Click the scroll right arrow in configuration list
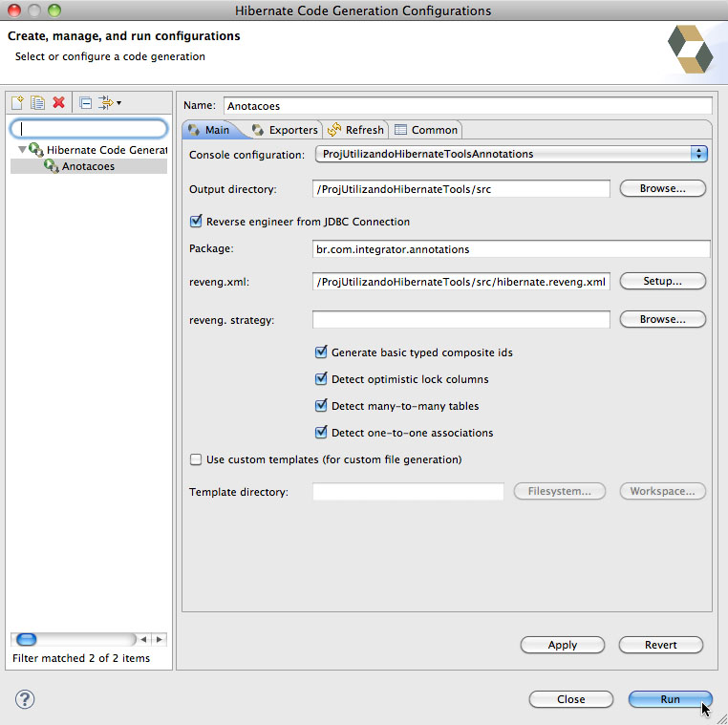 160,640
